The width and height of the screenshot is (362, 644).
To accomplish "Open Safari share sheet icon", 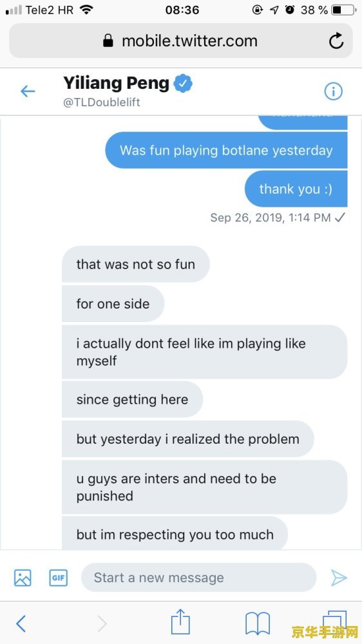I will click(180, 622).
